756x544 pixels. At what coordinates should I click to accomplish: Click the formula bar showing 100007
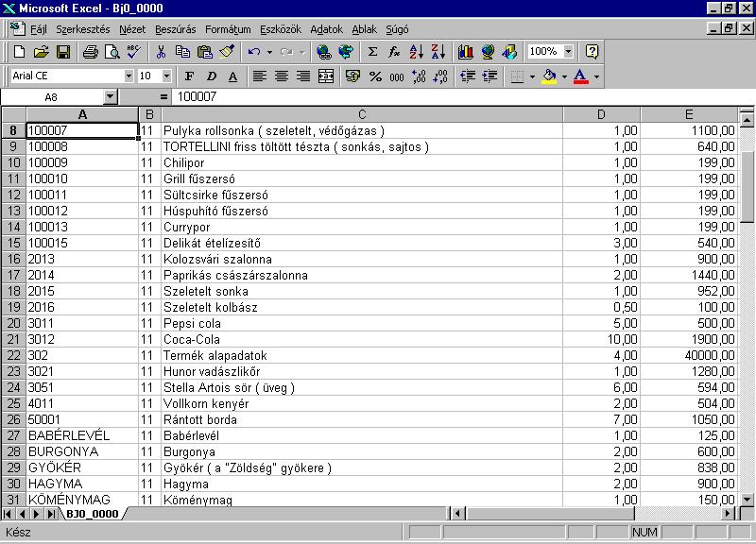point(463,97)
